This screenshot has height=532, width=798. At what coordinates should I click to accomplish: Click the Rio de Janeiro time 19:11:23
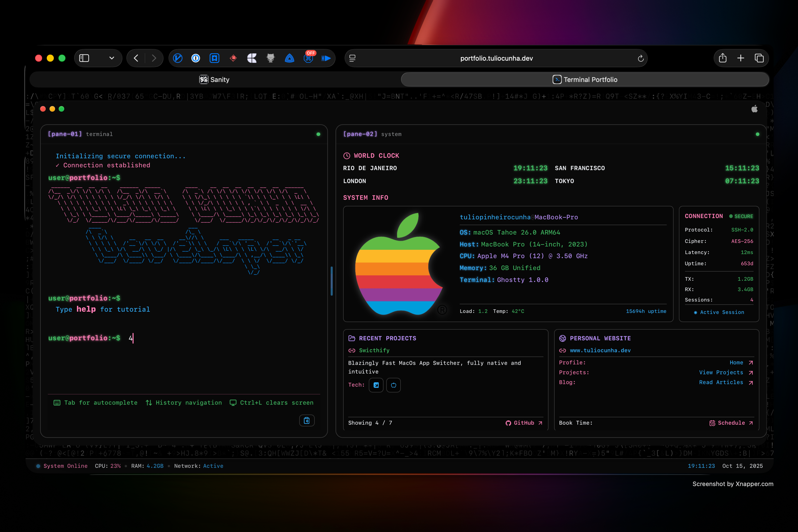coord(530,168)
